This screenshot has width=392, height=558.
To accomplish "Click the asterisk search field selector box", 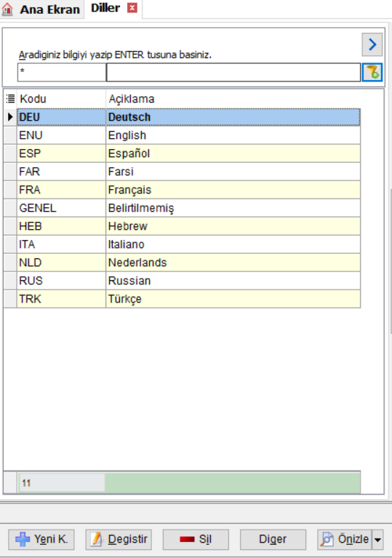I will point(62,72).
